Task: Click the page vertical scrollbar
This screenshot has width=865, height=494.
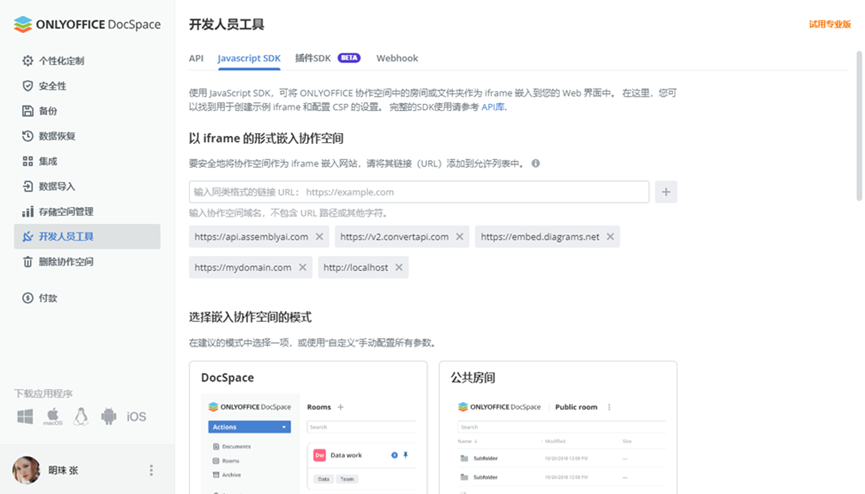Action: (859, 126)
